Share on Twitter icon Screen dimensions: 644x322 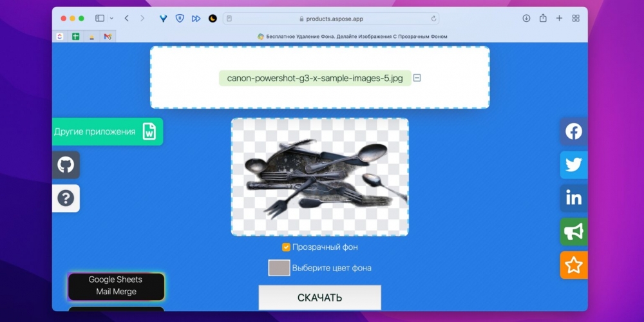pos(574,165)
